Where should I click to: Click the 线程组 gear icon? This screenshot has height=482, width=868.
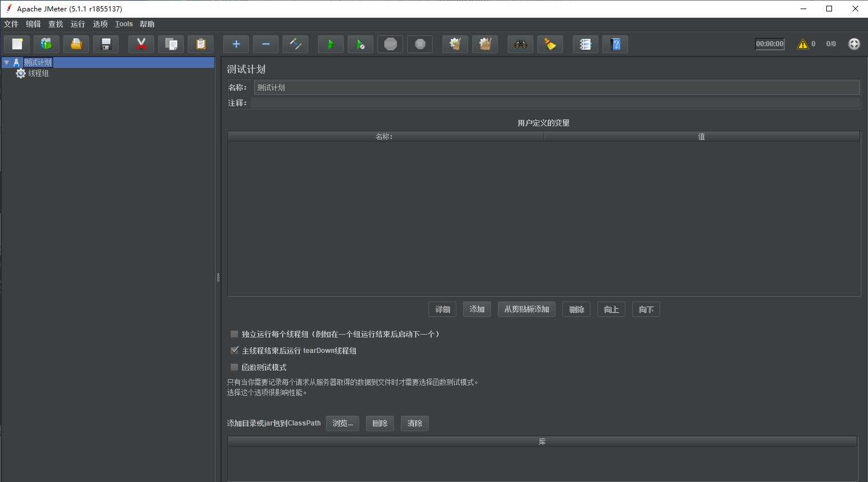(21, 73)
